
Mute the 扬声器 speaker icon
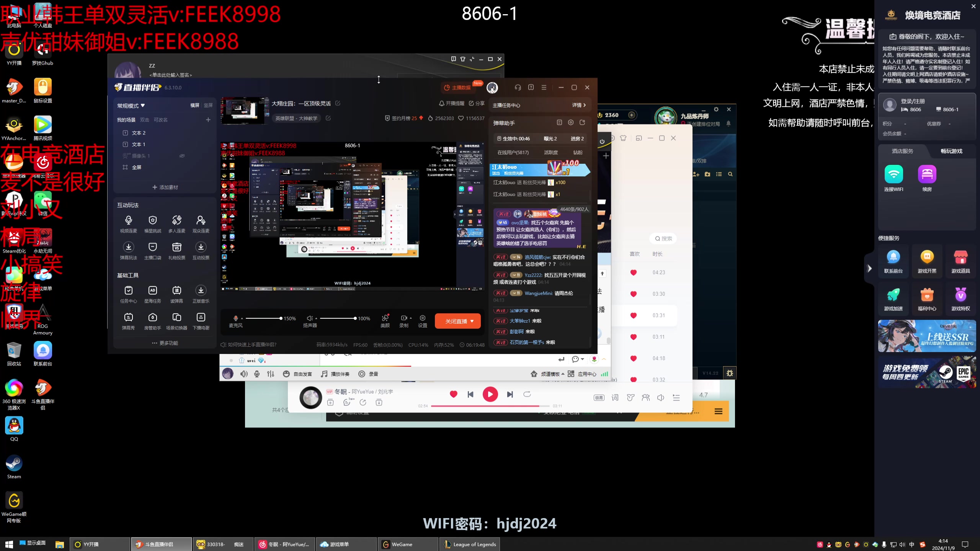coord(310,318)
